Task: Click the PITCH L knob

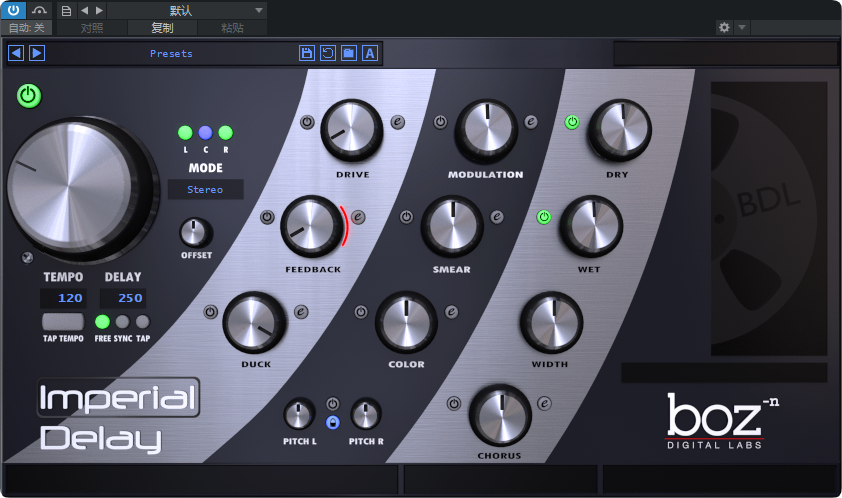Action: [299, 414]
